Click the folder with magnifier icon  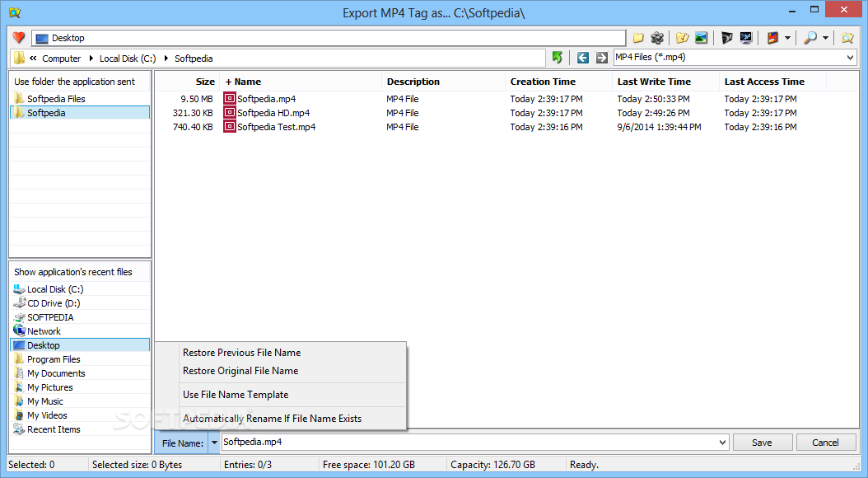point(847,38)
